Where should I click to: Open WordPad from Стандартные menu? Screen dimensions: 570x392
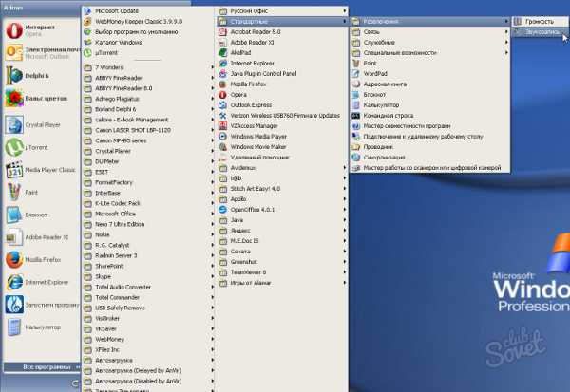click(x=429, y=74)
